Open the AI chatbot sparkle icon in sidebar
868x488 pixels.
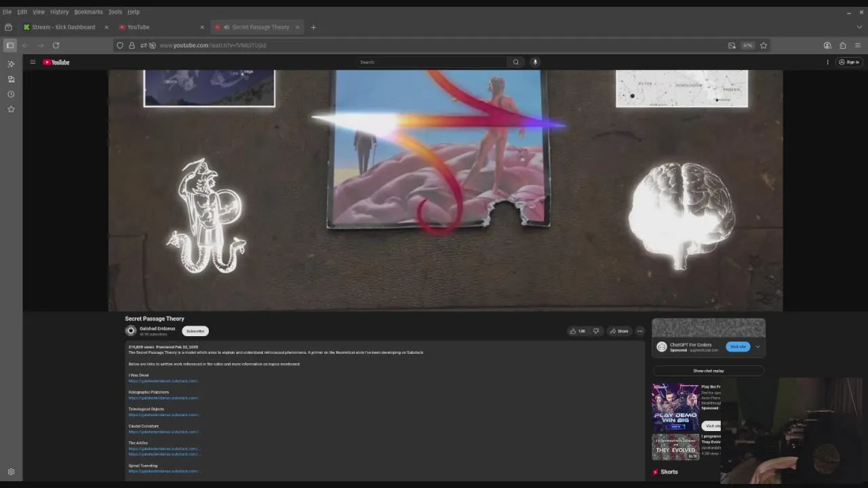11,64
